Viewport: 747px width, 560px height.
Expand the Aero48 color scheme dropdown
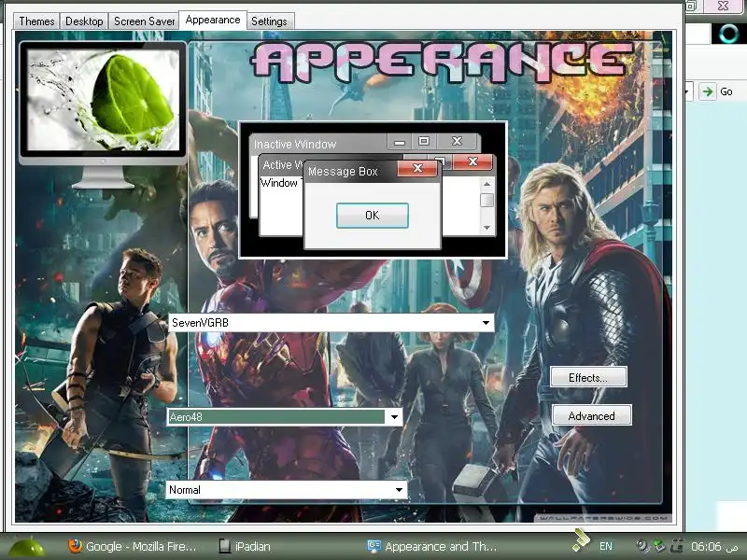[x=285, y=416]
